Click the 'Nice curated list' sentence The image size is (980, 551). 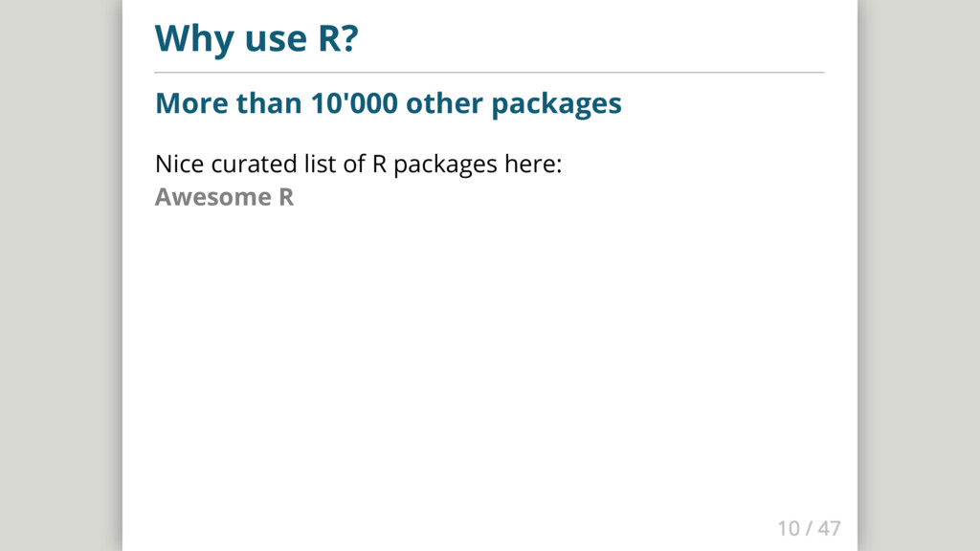pos(358,165)
